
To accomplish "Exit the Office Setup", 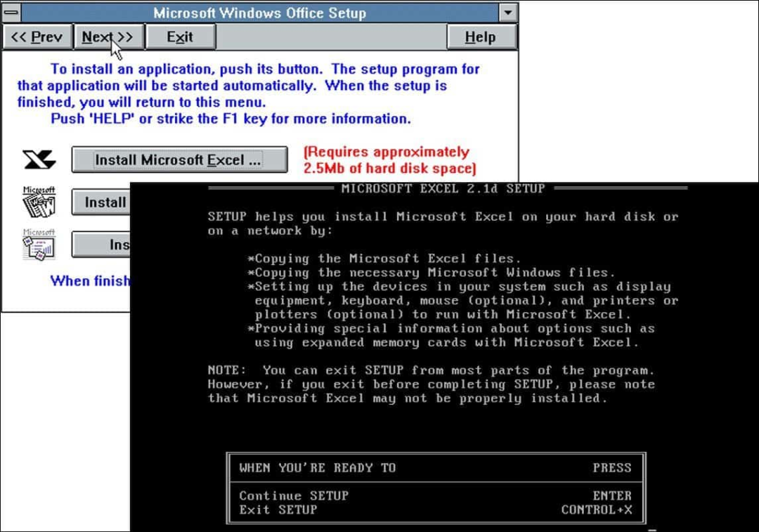I will click(x=180, y=37).
